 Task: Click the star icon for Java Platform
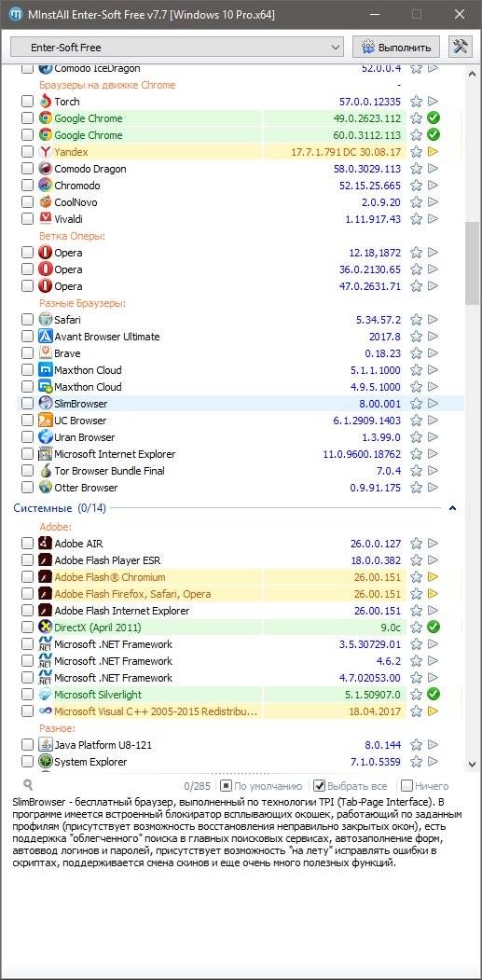[417, 745]
